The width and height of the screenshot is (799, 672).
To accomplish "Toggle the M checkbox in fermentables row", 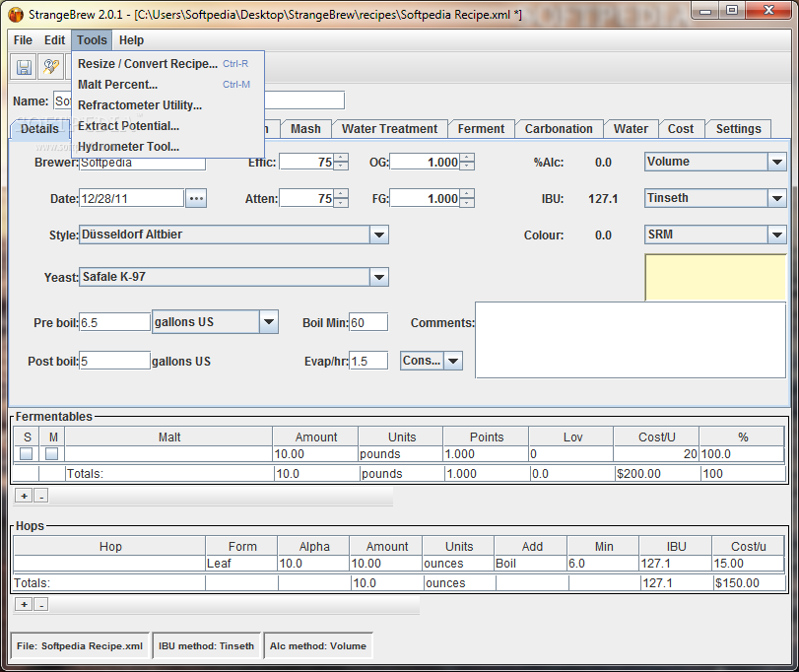I will pos(52,453).
